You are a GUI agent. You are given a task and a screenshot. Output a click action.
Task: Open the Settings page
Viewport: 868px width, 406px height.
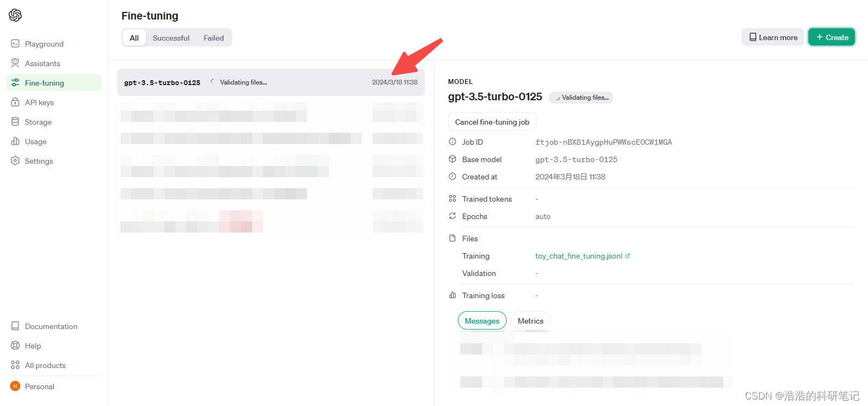54,160
